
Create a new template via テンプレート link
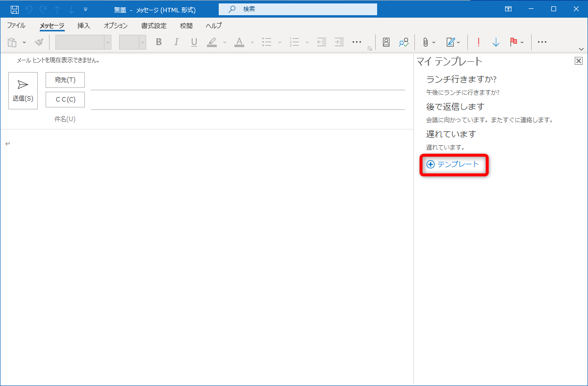(454, 165)
